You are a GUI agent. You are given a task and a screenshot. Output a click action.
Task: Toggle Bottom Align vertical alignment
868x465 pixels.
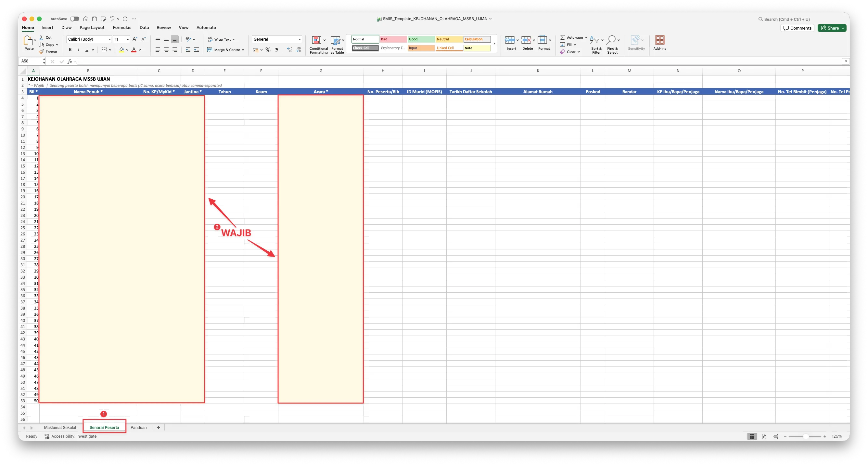click(174, 39)
